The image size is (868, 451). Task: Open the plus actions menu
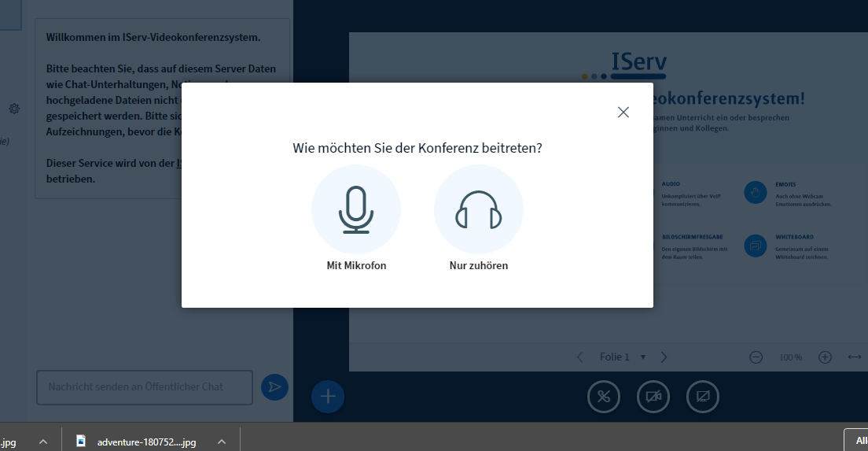pos(328,397)
